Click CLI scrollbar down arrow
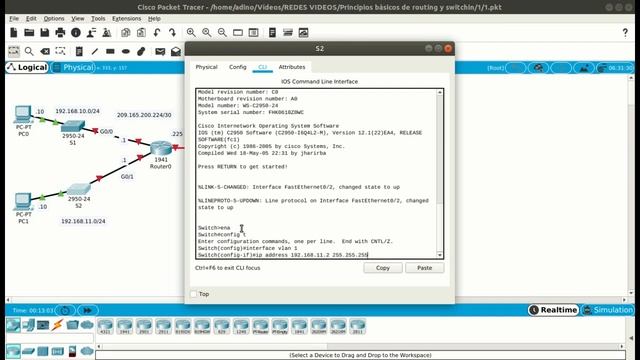640x360 pixels. pyautogui.click(x=440, y=255)
